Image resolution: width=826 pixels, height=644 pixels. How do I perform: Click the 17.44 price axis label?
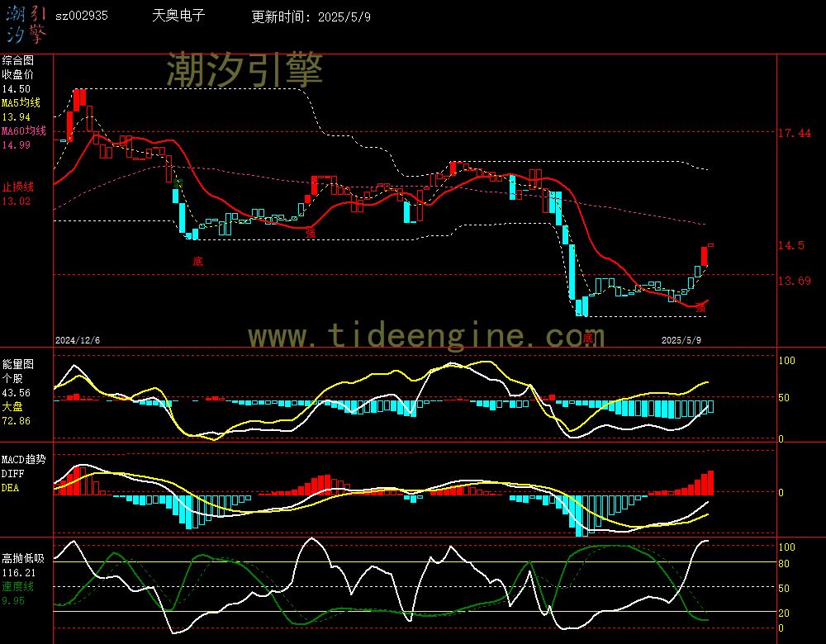point(795,133)
